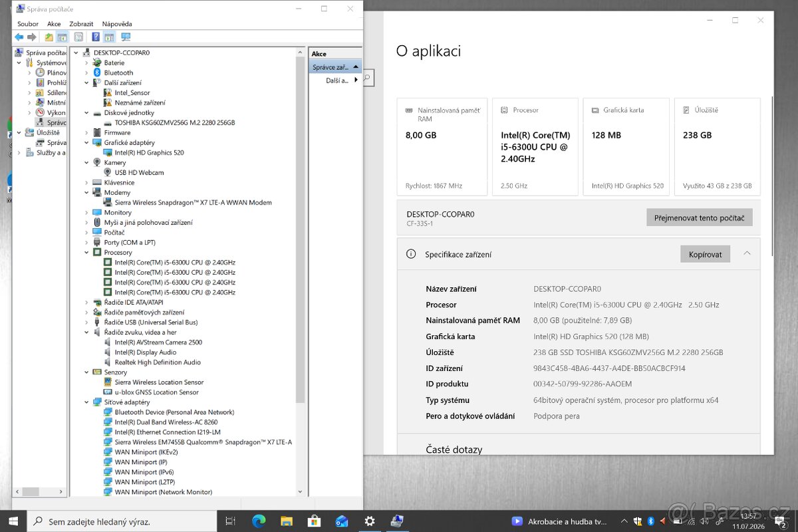This screenshot has height=532, width=798.
Task: Expand the Monitory category
Action: click(86, 212)
